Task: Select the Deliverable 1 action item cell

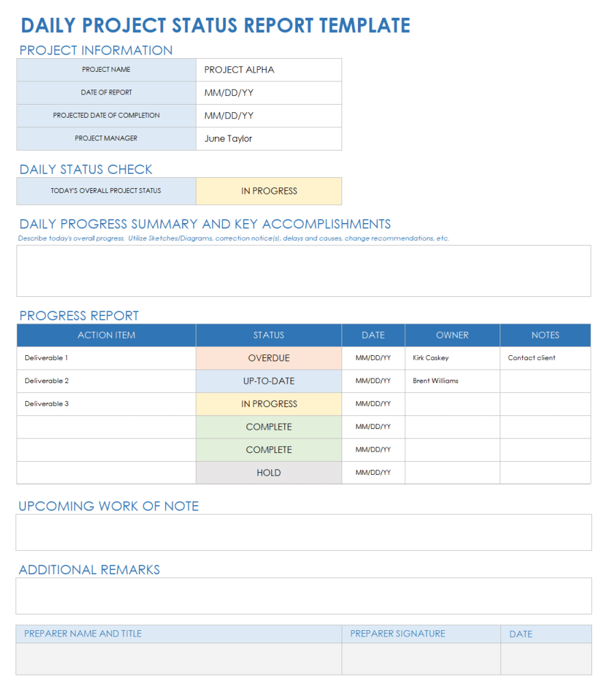Action: pos(105,358)
